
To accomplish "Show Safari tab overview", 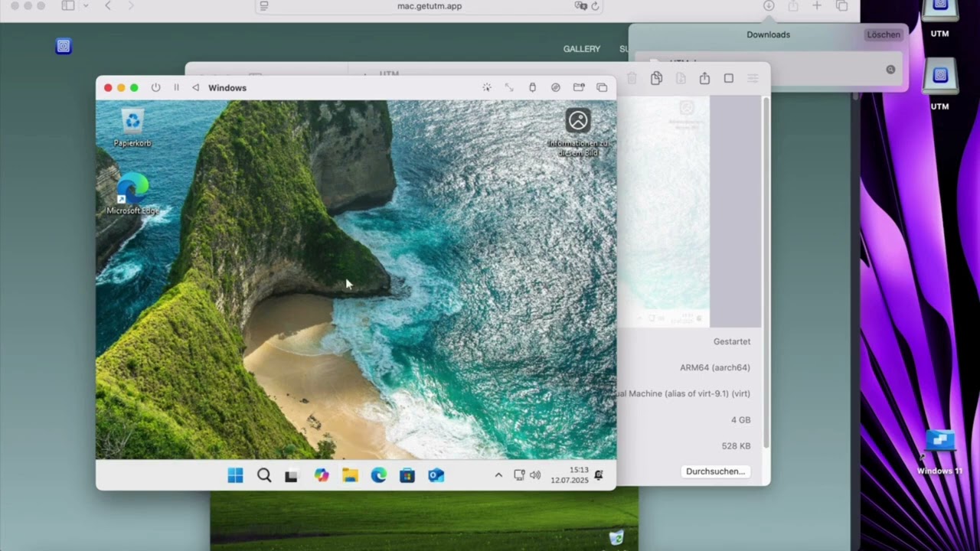I will pos(842,5).
